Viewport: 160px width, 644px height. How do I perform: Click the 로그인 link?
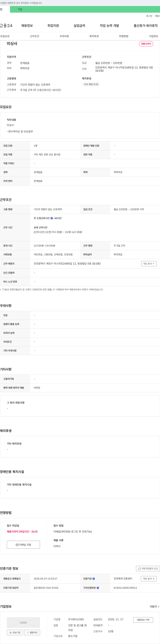pos(149,16)
